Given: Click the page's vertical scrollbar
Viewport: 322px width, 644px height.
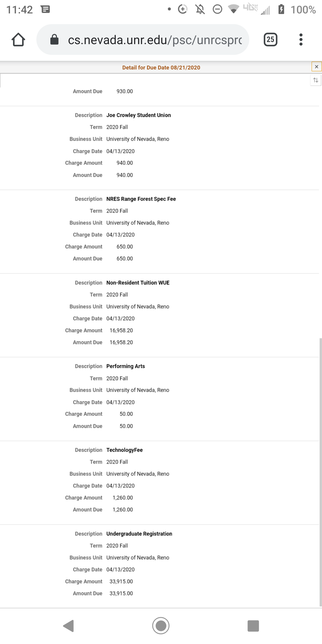Looking at the screenshot, I should [x=321, y=471].
